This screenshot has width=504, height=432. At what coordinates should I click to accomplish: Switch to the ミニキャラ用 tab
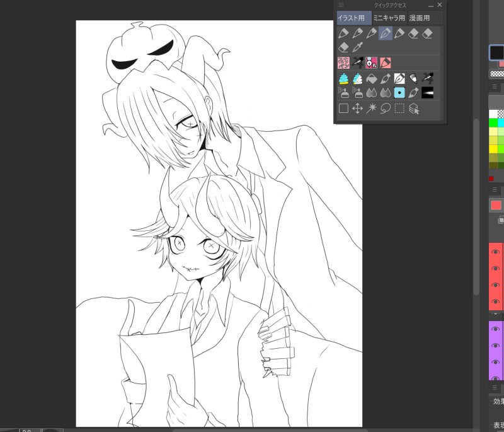389,18
